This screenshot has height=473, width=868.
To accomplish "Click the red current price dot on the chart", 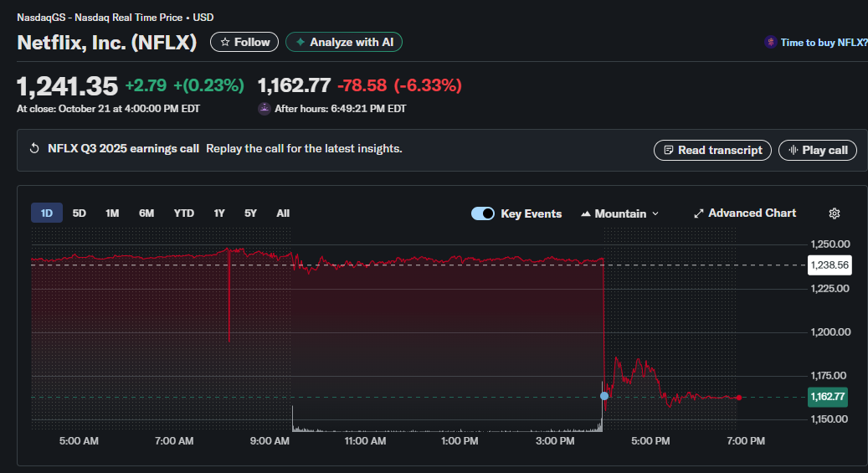I will 739,398.
